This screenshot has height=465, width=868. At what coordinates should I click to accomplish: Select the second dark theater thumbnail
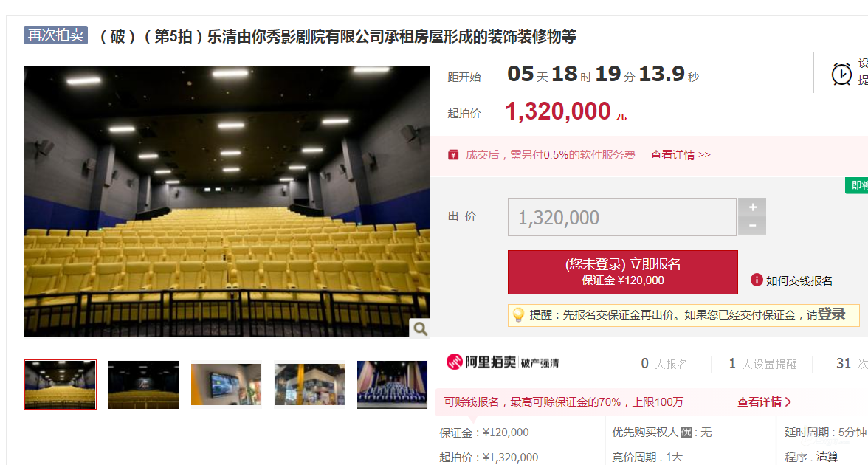click(143, 385)
